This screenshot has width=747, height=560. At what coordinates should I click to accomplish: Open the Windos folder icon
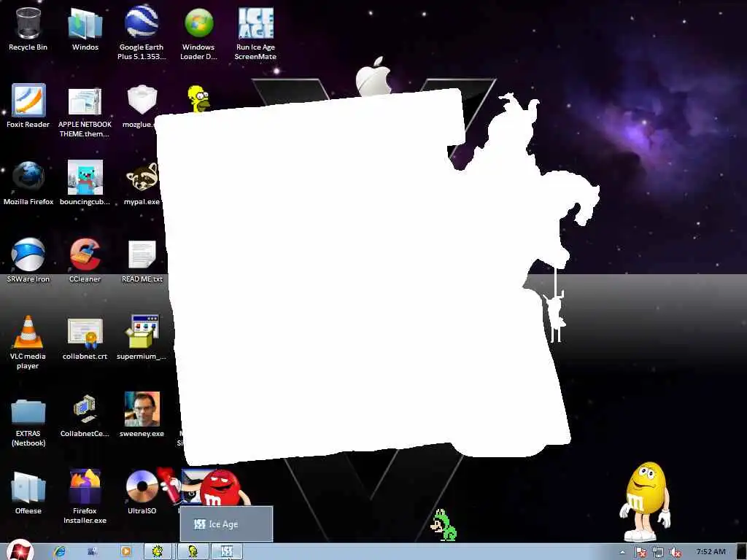pyautogui.click(x=85, y=29)
